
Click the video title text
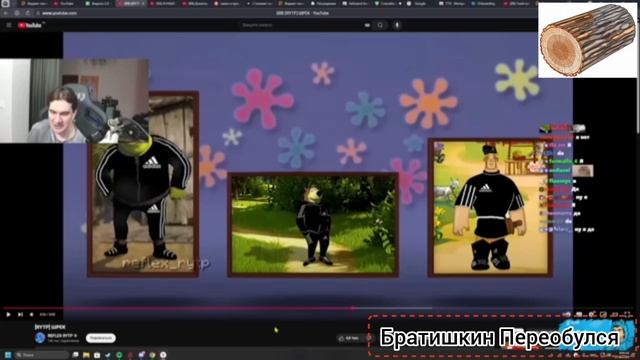point(50,327)
